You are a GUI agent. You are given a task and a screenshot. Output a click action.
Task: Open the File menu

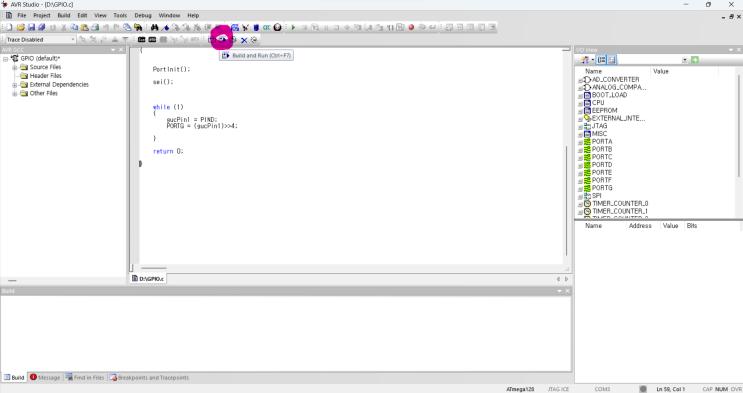tap(22, 16)
